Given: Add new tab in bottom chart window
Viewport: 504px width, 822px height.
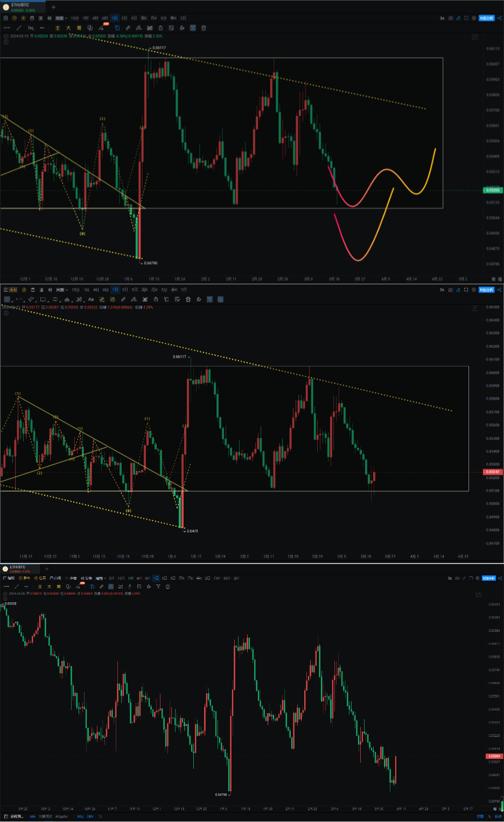Looking at the screenshot, I should point(46,568).
